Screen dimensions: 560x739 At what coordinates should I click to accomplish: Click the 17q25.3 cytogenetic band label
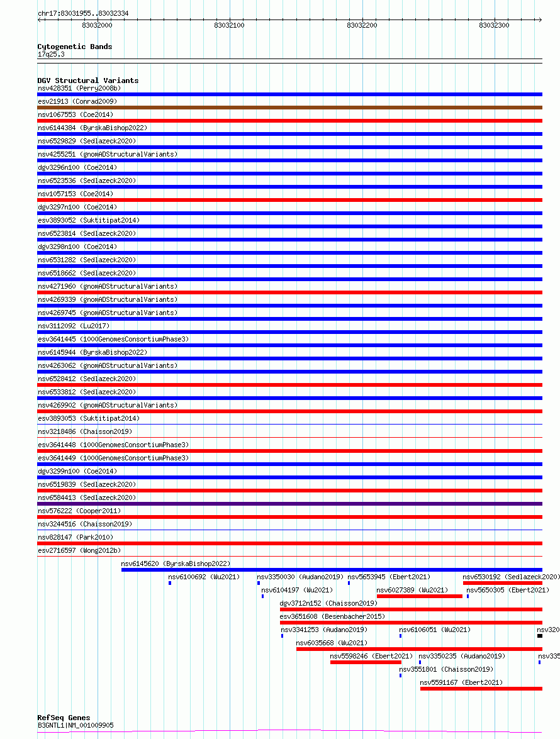(51, 54)
